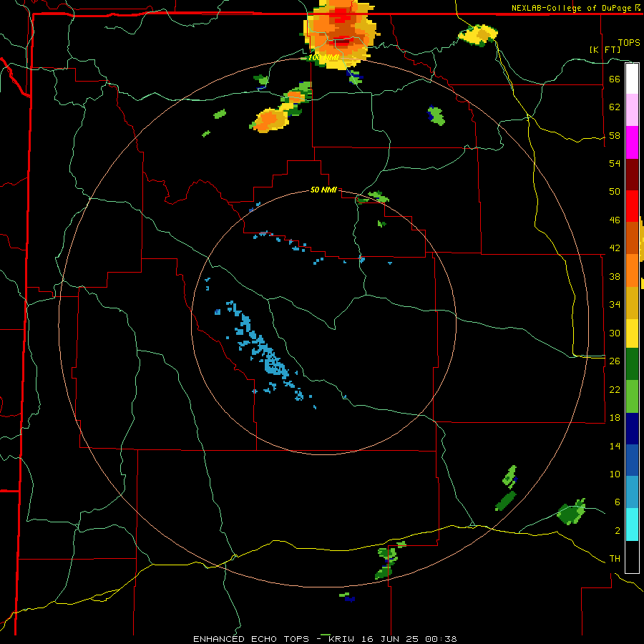Click the white swatch in the tops legend
The width and height of the screenshot is (644, 644).
pyautogui.click(x=632, y=79)
